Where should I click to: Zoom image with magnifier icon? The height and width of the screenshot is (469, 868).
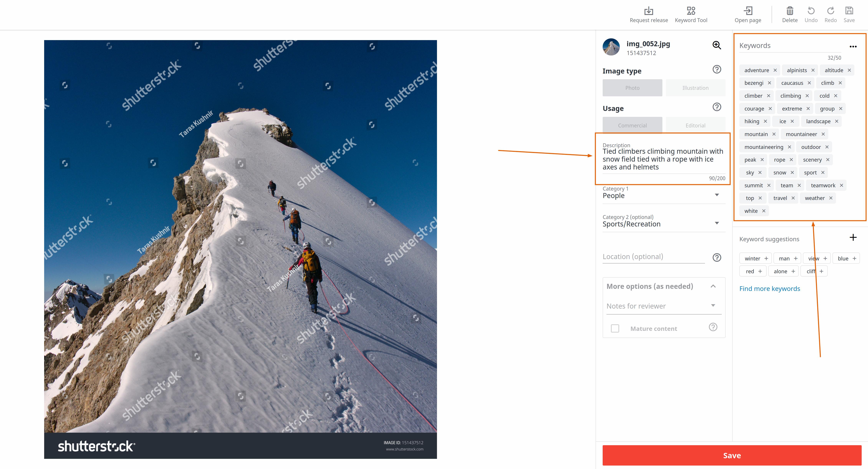pos(716,45)
